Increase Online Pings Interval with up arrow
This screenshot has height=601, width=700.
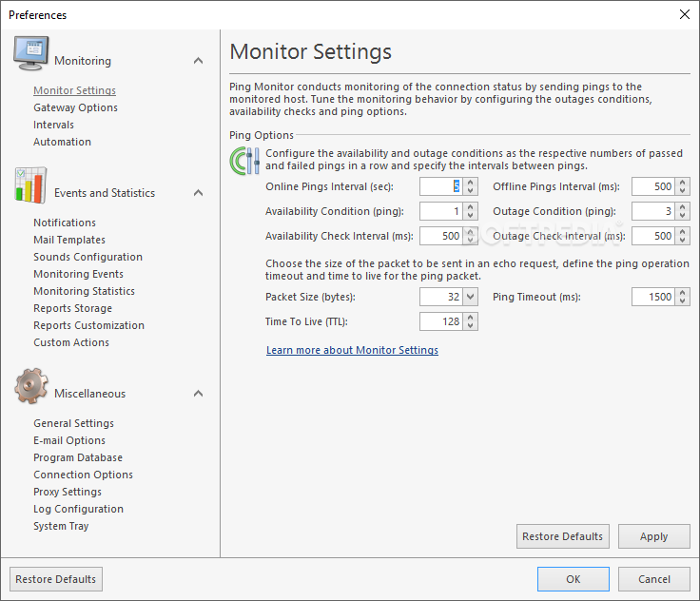[x=470, y=183]
